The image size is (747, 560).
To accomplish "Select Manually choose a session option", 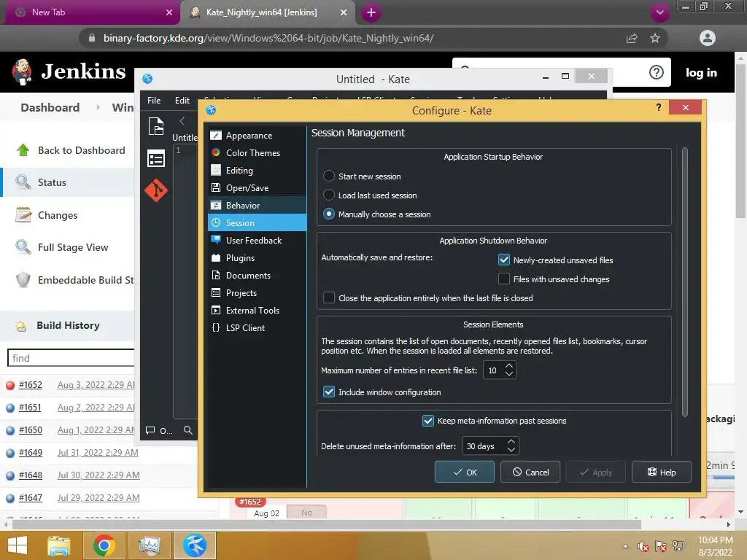I will click(x=329, y=214).
